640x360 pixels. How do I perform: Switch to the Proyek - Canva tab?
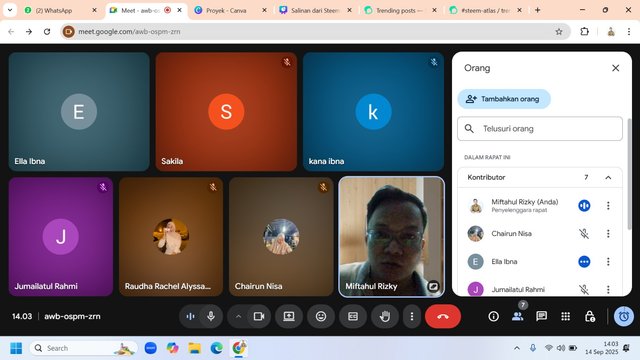tap(226, 11)
